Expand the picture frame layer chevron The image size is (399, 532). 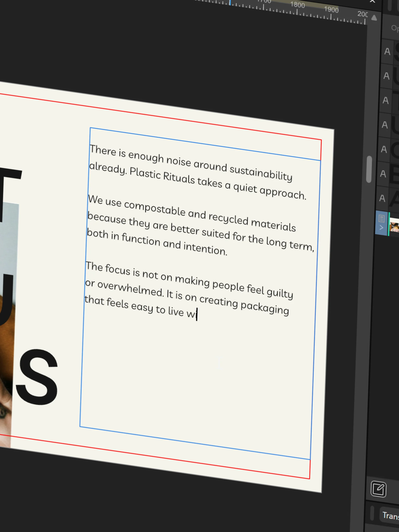pyautogui.click(x=381, y=228)
